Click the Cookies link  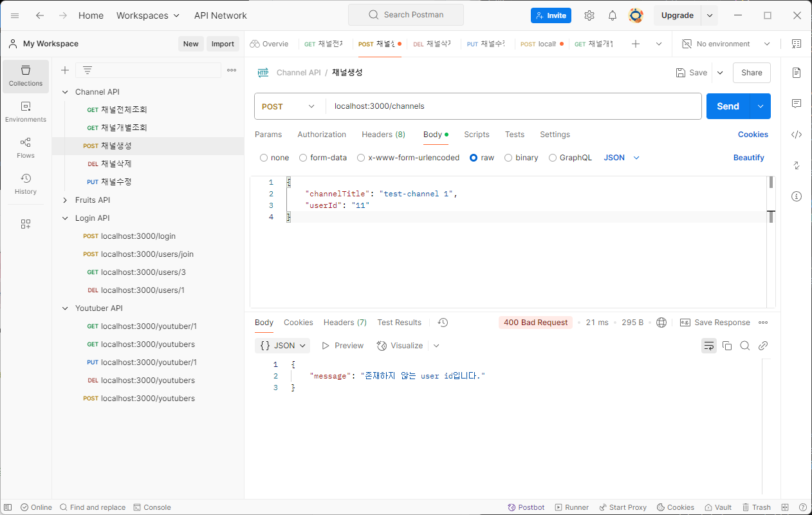(753, 135)
